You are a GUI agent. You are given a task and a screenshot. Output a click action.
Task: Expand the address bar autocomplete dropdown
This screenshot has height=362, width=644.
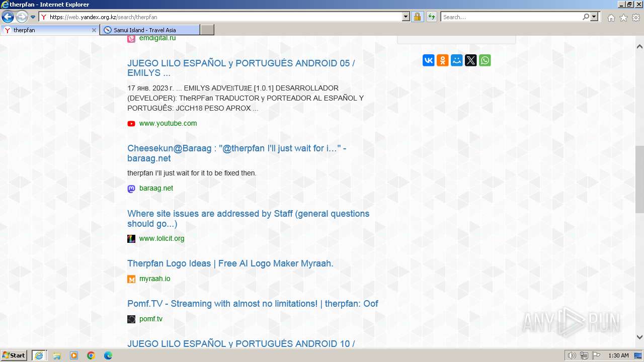point(406,17)
